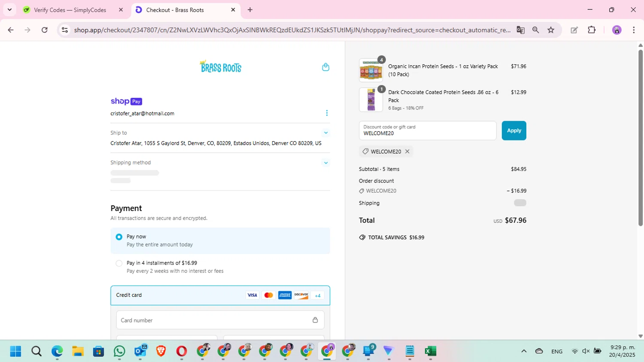Open the Chrome profile avatar
Image resolution: width=644 pixels, height=362 pixels.
617,30
